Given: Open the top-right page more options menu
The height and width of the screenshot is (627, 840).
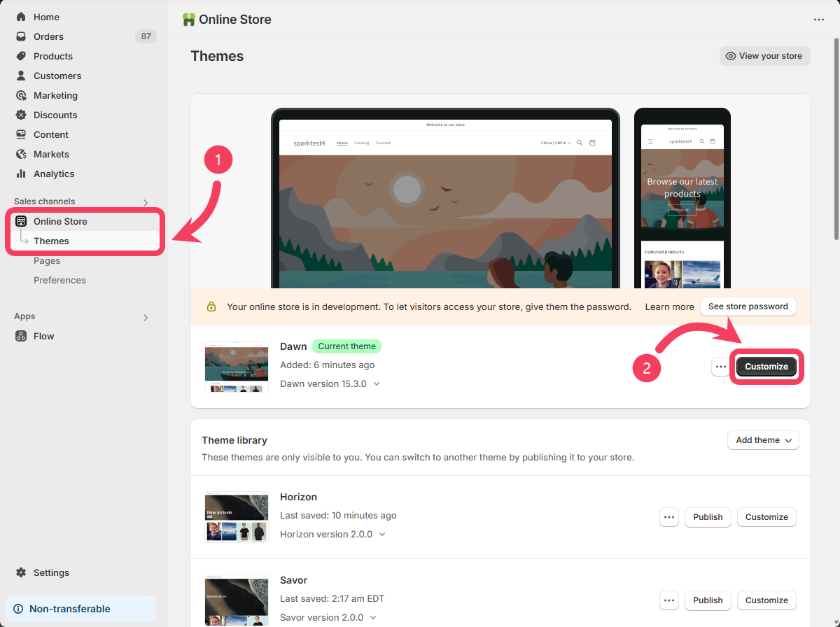Looking at the screenshot, I should coord(819,20).
